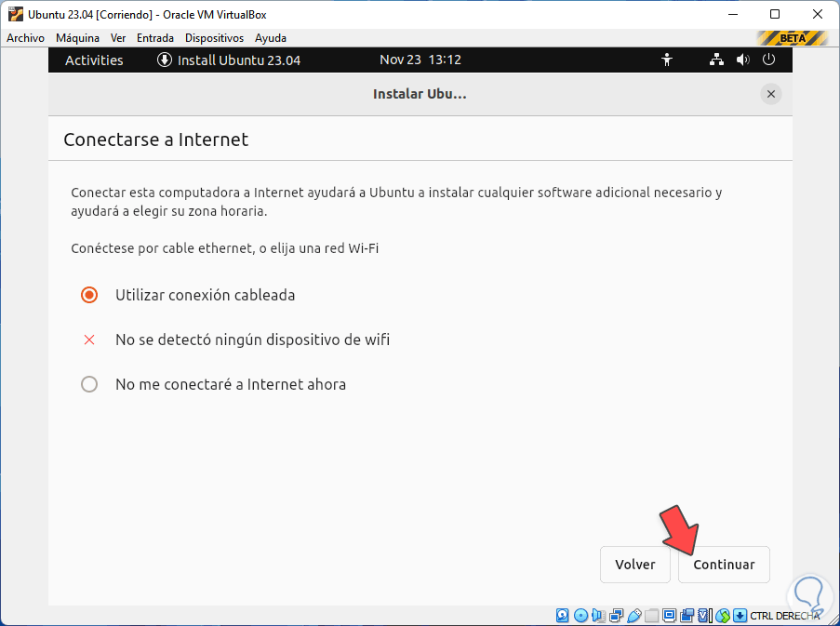This screenshot has width=840, height=626.
Task: Open the Ayuda menu
Action: tap(271, 38)
